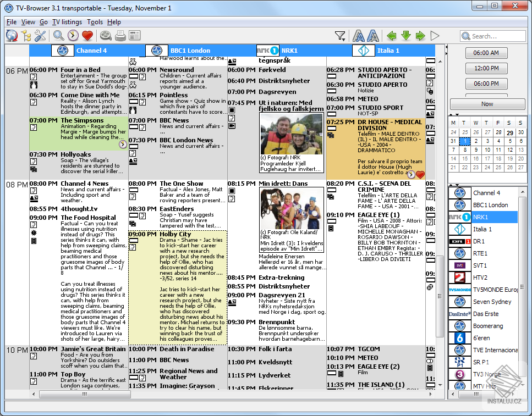Print the TV listings
The height and width of the screenshot is (416, 532).
(120, 35)
